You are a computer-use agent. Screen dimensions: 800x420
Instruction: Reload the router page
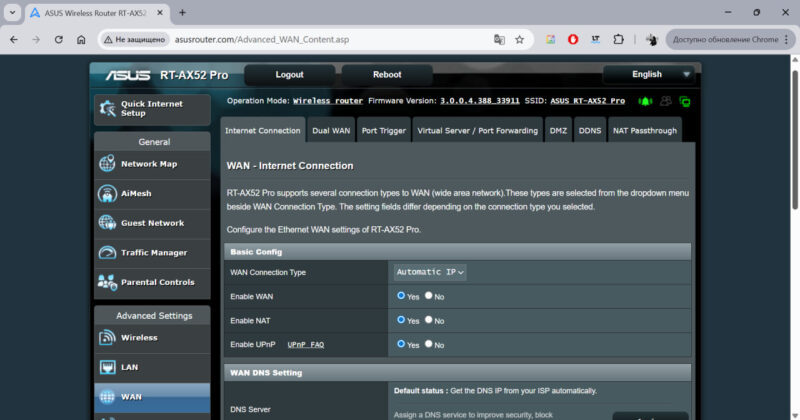click(59, 39)
